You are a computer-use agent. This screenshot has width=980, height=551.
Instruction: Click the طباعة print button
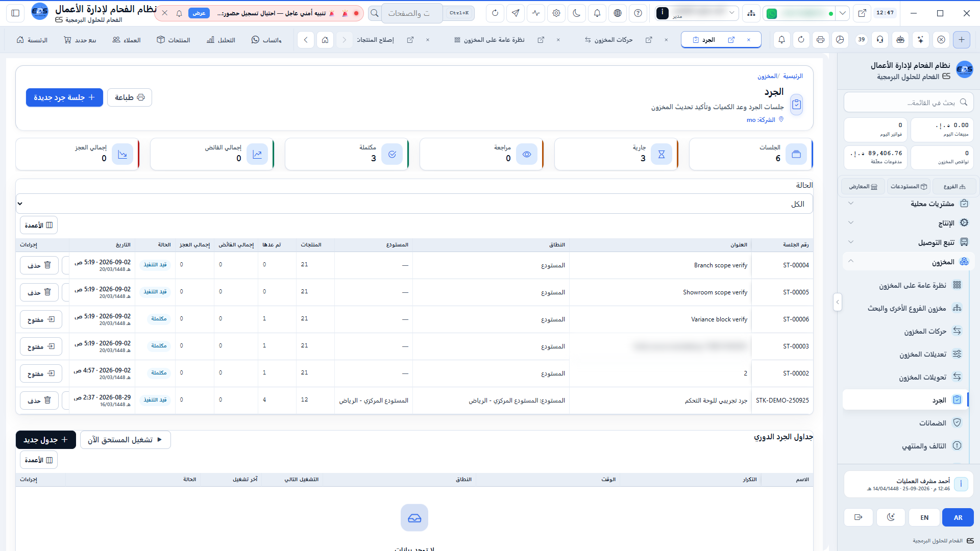point(130,97)
